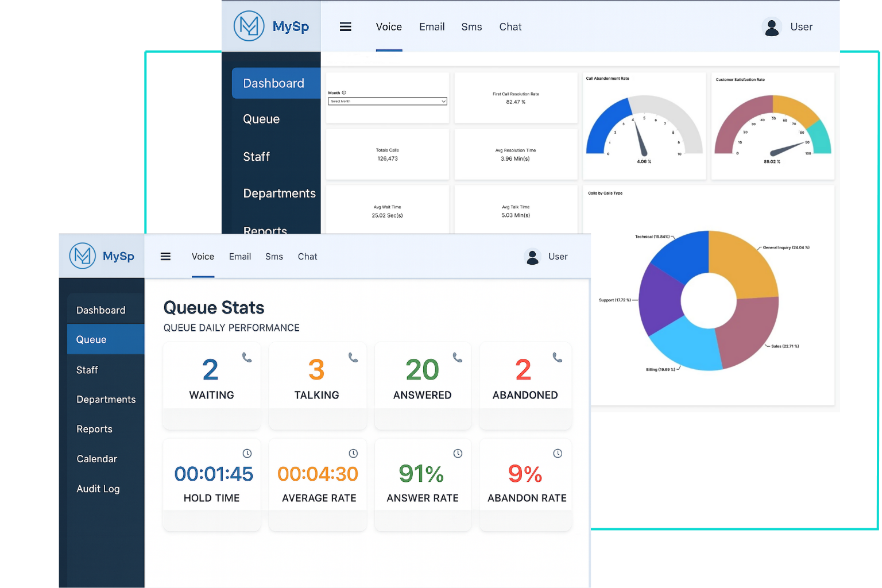Click the user avatar icon in the Queue Stats window
882x588 pixels.
[x=532, y=257]
